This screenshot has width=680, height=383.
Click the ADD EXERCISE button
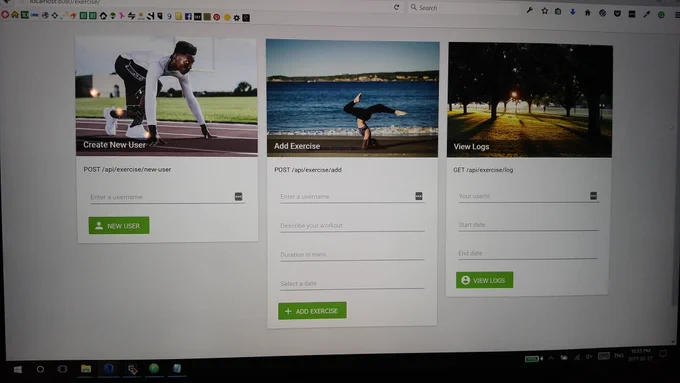click(312, 311)
